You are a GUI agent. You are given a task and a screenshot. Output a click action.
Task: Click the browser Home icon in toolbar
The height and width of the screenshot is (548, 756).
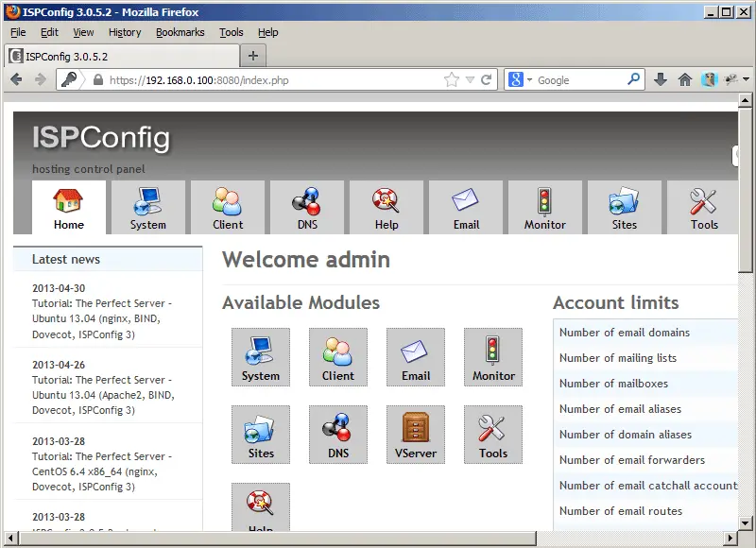pyautogui.click(x=684, y=79)
